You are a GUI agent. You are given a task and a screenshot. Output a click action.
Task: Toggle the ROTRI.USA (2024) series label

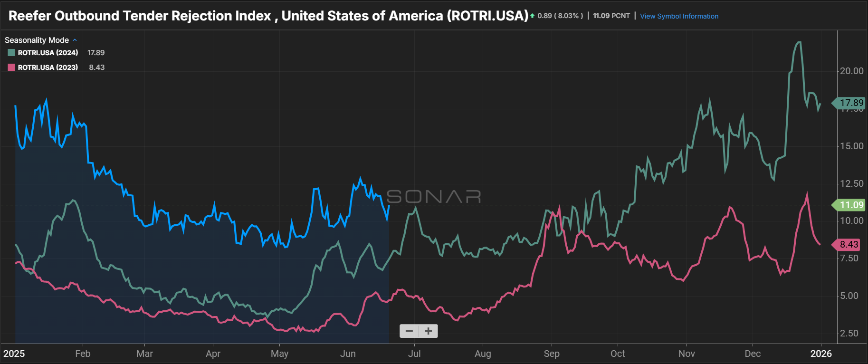click(x=48, y=53)
